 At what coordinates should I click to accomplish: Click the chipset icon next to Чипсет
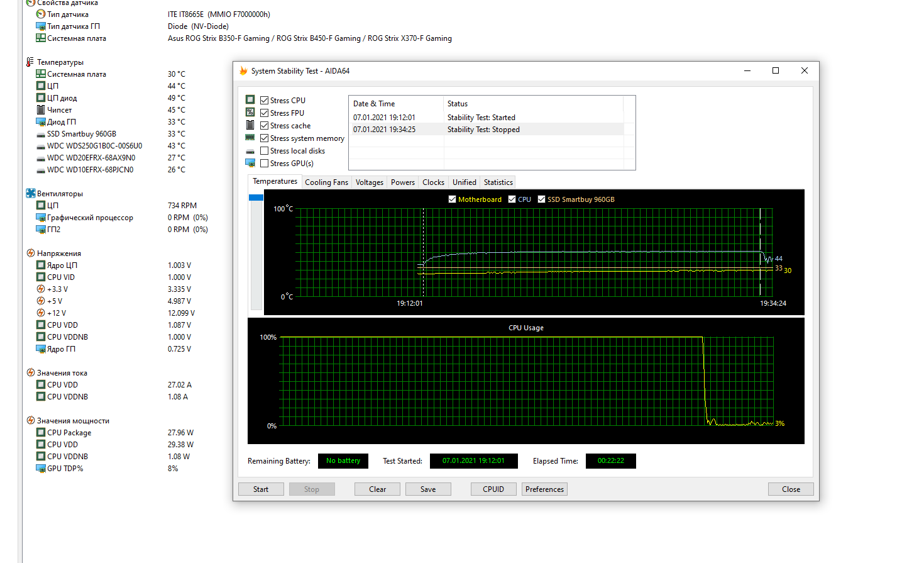pyautogui.click(x=41, y=109)
